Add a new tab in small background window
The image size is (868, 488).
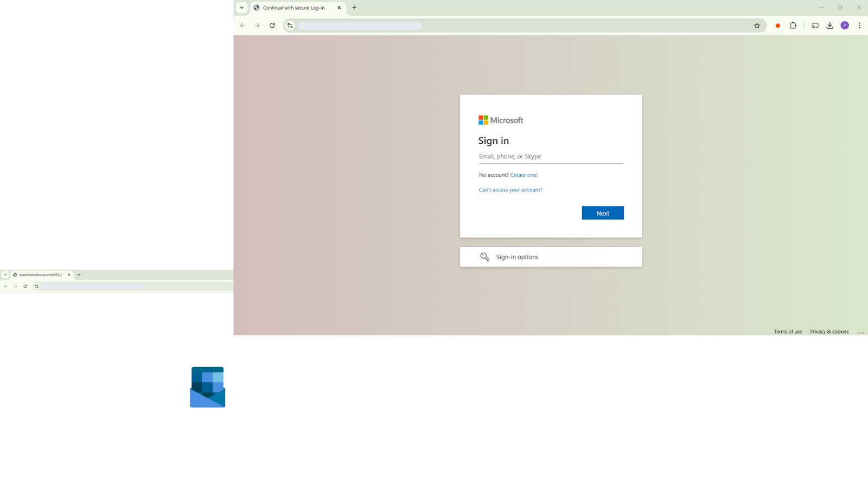(79, 275)
